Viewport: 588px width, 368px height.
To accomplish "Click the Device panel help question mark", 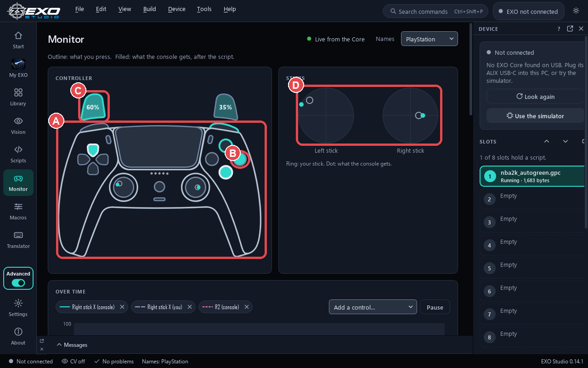I will (559, 29).
